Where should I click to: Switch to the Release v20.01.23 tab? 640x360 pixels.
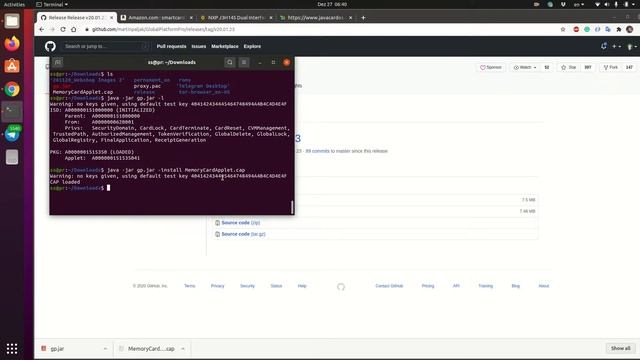[77, 18]
